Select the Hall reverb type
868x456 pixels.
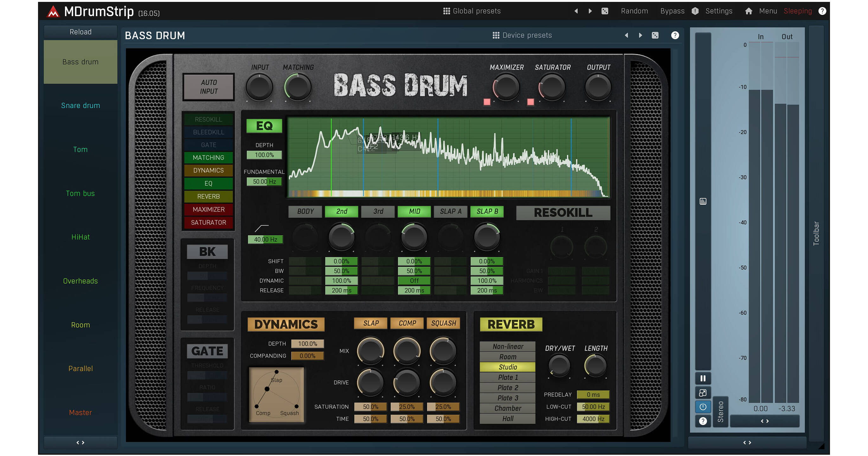pos(507,419)
